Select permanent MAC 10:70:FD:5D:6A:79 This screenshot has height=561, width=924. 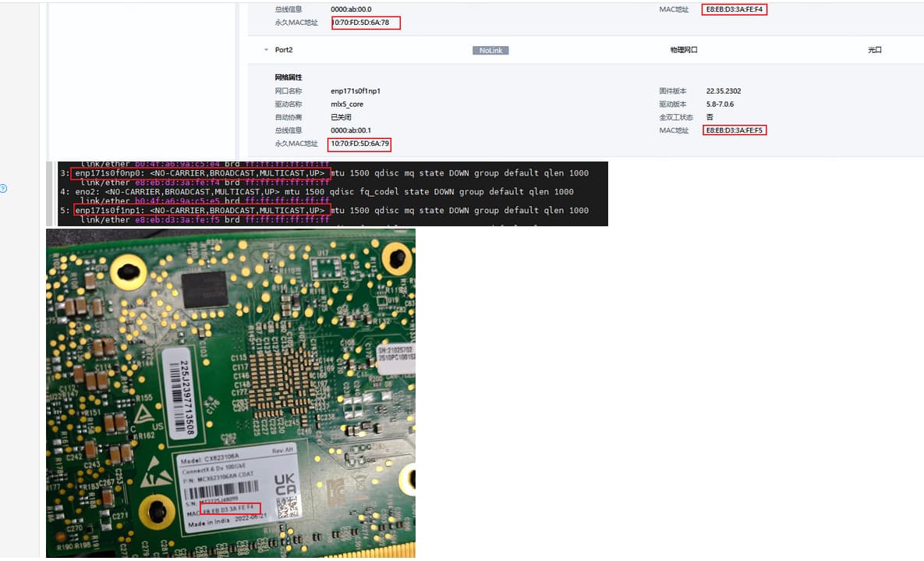pos(359,144)
